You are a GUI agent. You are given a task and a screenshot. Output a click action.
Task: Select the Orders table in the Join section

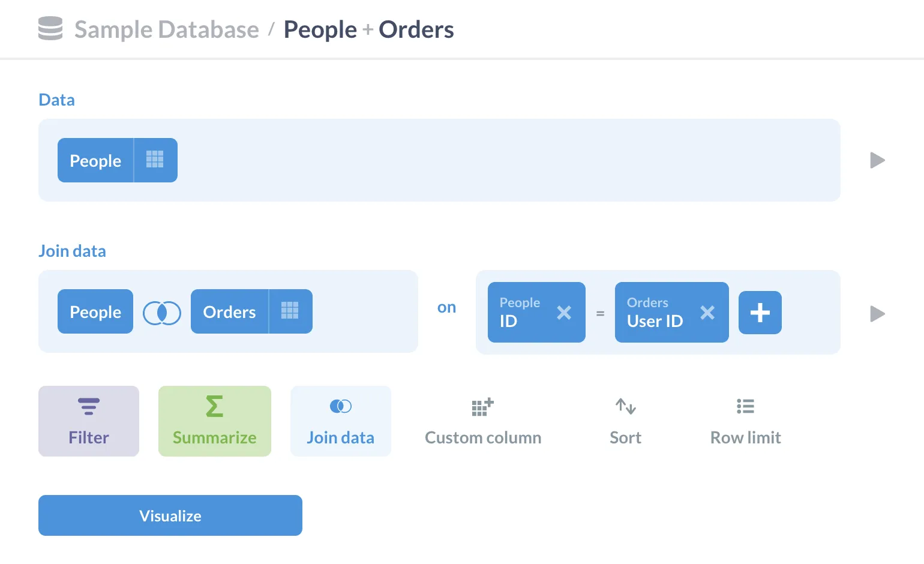(230, 311)
